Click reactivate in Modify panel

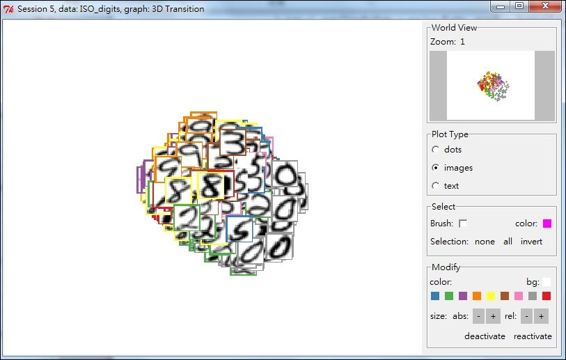533,336
